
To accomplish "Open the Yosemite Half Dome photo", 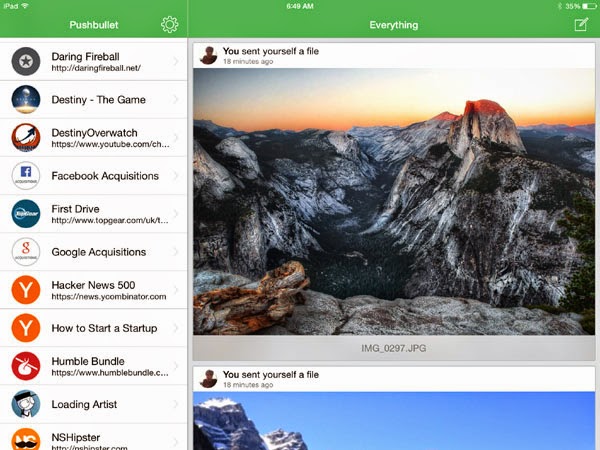I will coord(394,202).
